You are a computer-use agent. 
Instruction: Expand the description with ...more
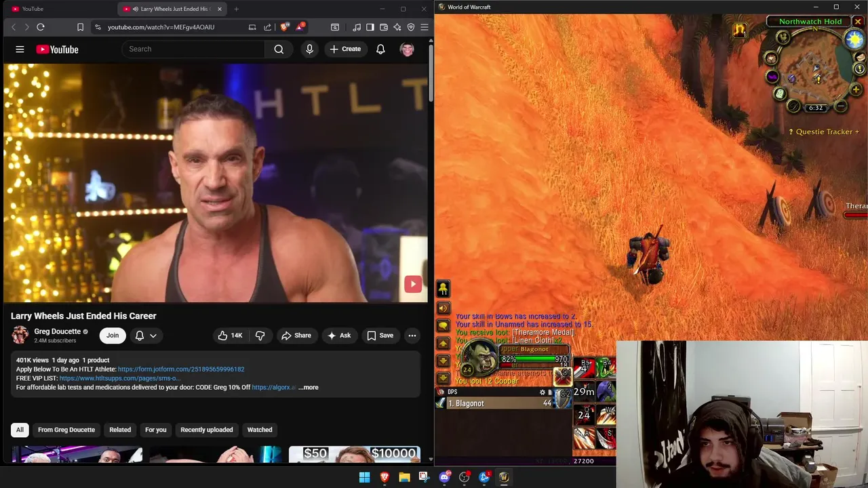[309, 387]
